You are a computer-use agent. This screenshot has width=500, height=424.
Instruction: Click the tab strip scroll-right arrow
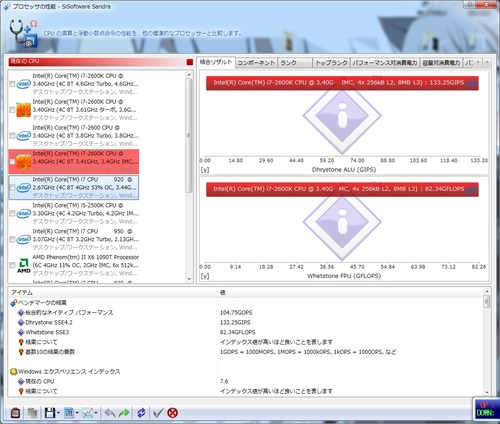point(487,62)
